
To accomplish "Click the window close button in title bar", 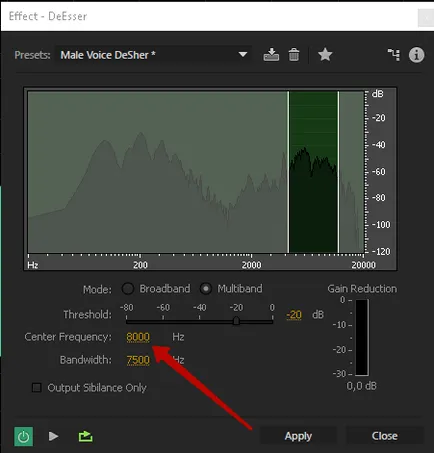I will click(x=426, y=18).
